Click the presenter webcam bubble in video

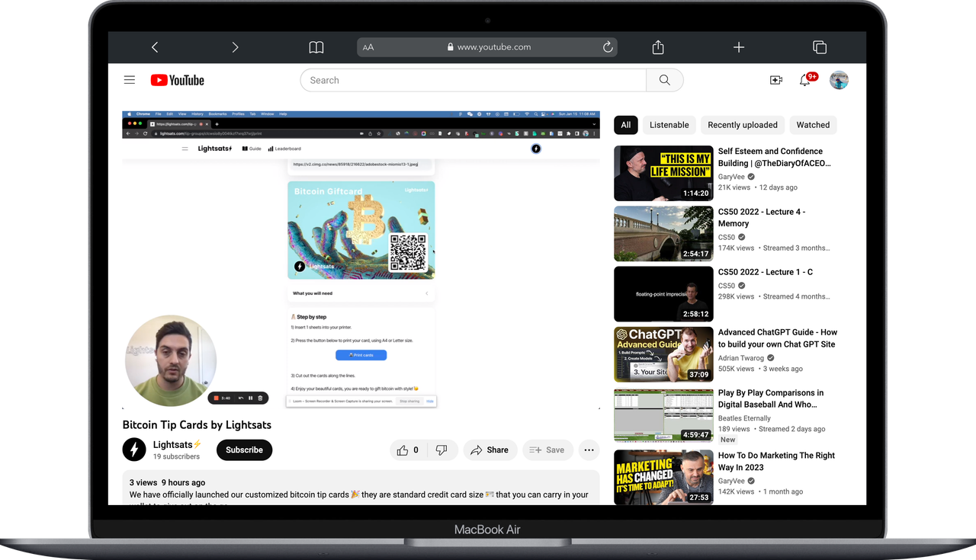click(x=171, y=360)
